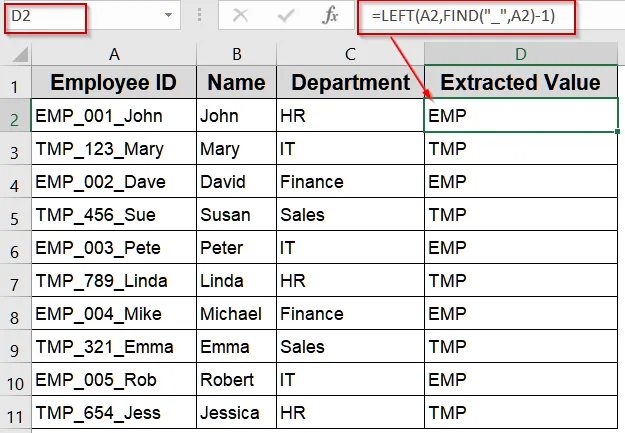Select the name cell Michael
This screenshot has width=625, height=433.
click(x=237, y=314)
